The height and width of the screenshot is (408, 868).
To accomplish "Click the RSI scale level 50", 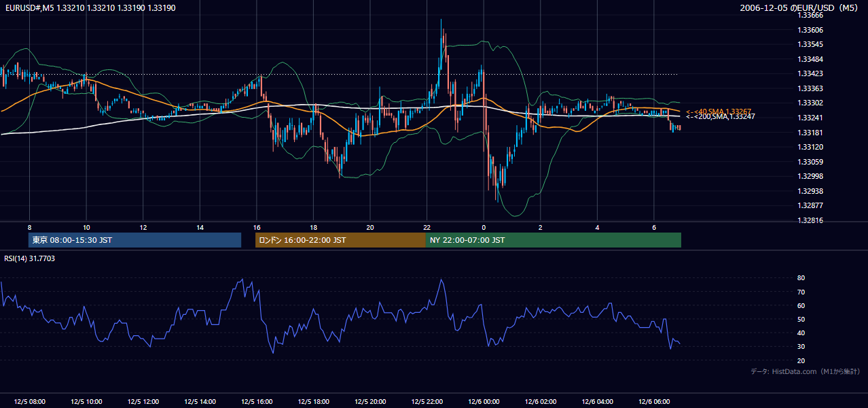I will [x=801, y=319].
